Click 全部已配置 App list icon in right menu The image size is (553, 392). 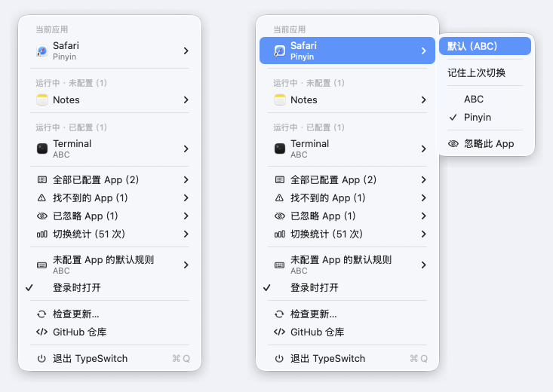click(280, 179)
